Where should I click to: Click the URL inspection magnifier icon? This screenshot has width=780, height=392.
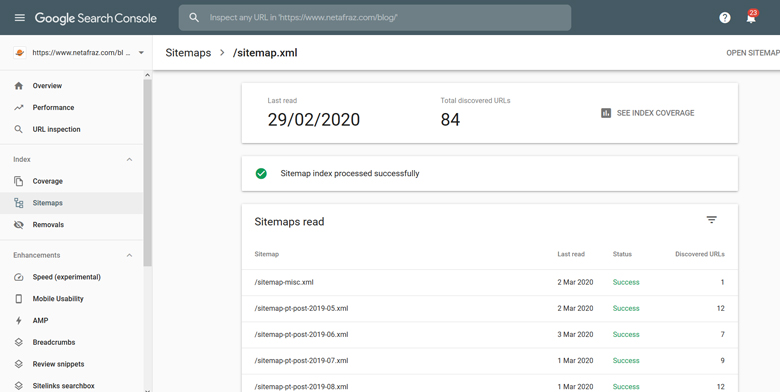(18, 129)
